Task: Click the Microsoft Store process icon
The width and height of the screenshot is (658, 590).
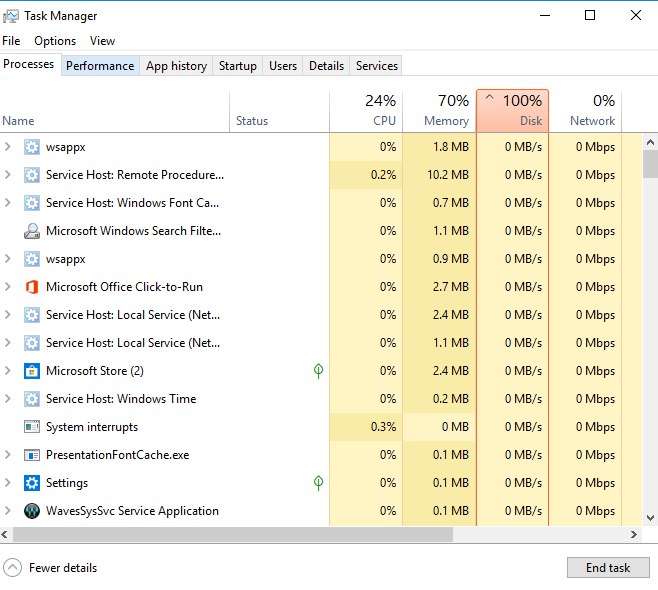Action: 32,371
